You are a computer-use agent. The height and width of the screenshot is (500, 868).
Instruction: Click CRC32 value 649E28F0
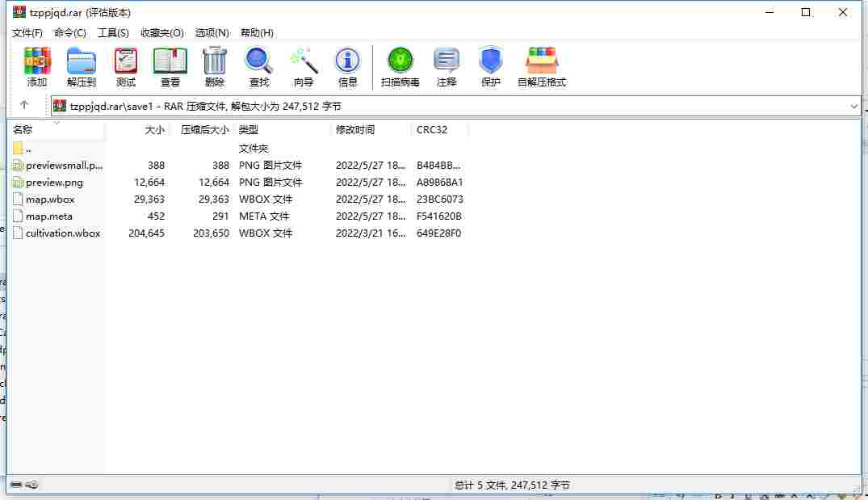coord(438,233)
